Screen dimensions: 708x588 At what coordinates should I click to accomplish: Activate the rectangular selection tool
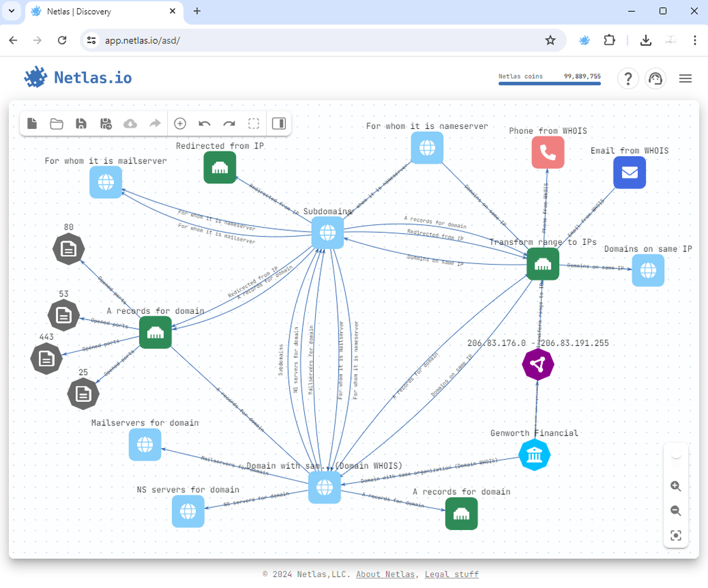pos(254,124)
